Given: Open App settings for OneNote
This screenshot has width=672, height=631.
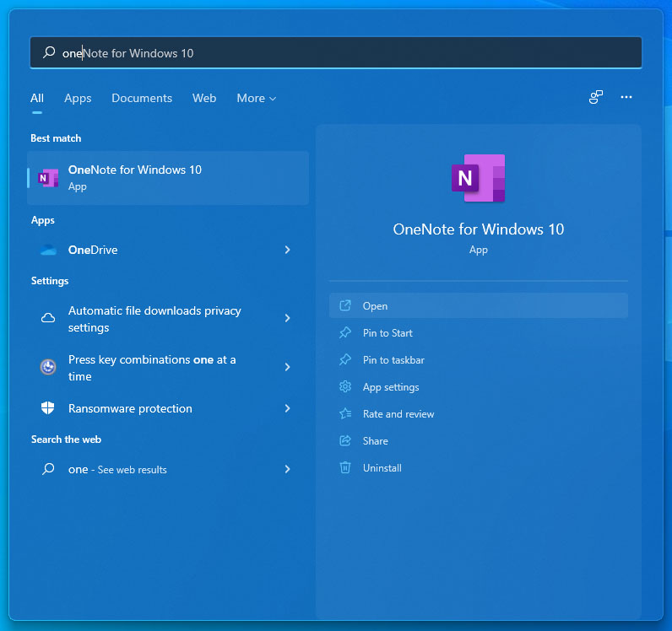Looking at the screenshot, I should point(479,386).
